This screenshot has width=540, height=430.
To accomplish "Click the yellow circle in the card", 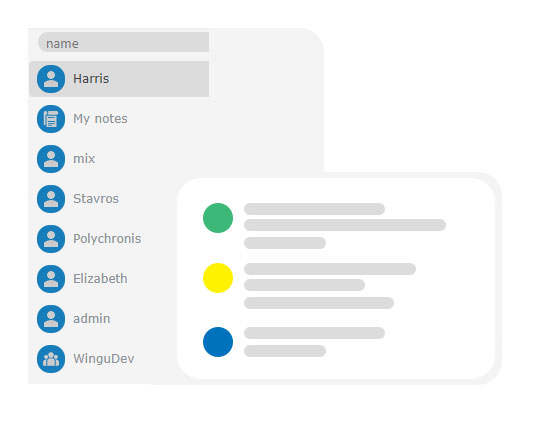I will pos(218,278).
